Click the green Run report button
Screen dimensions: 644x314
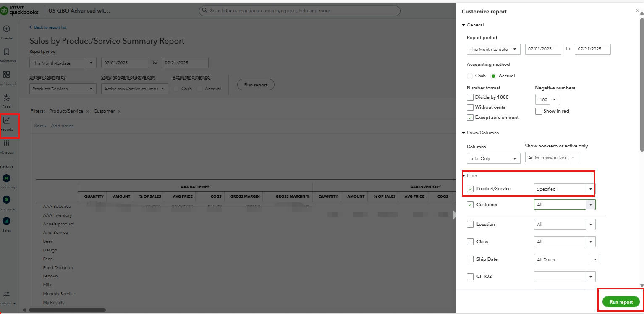pyautogui.click(x=621, y=302)
